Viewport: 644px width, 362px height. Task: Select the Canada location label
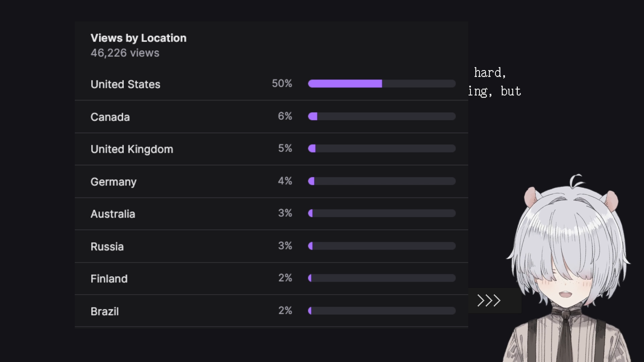tap(110, 117)
